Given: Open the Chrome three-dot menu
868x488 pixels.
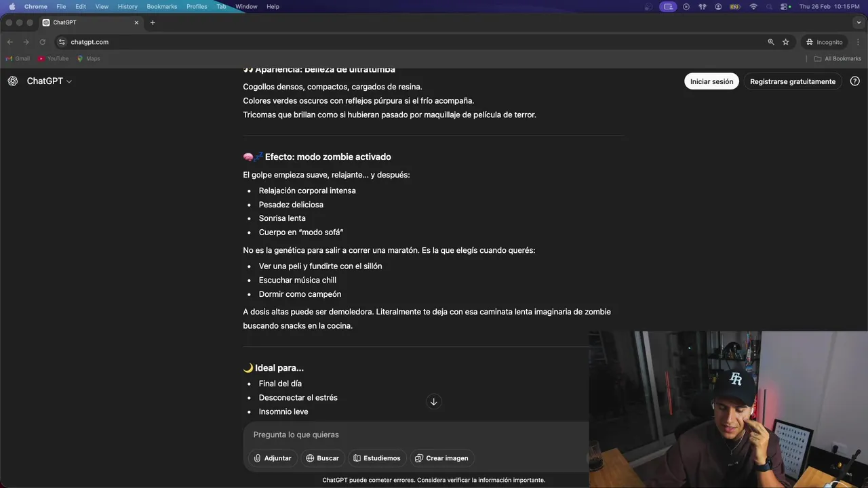Looking at the screenshot, I should [x=858, y=42].
